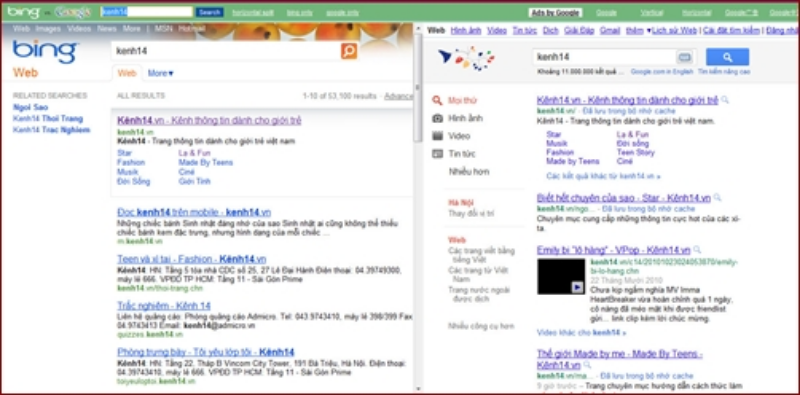Click the Bing search input box
Viewport: 800px width, 395px height.
click(x=226, y=51)
